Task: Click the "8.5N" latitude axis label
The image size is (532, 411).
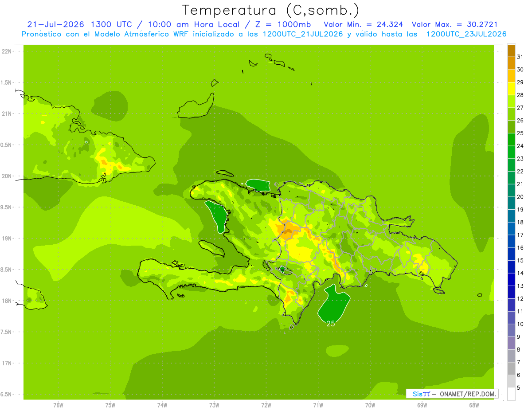Action: pyautogui.click(x=7, y=270)
